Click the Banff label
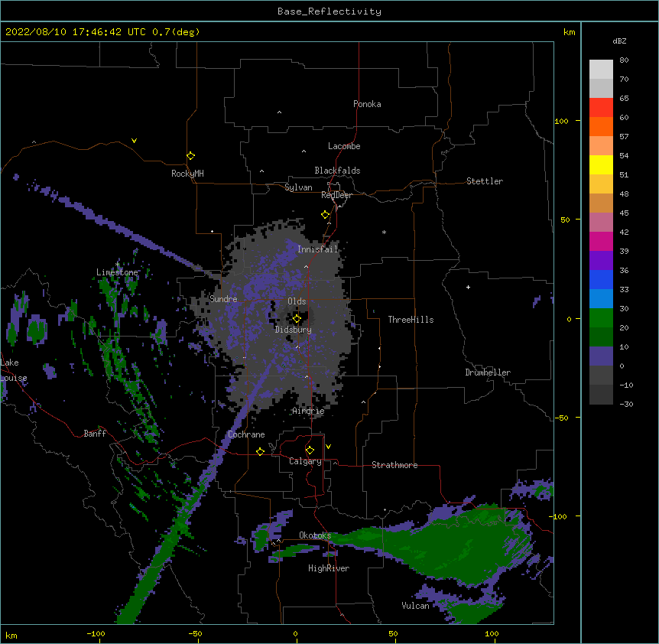The width and height of the screenshot is (659, 644). [x=95, y=434]
